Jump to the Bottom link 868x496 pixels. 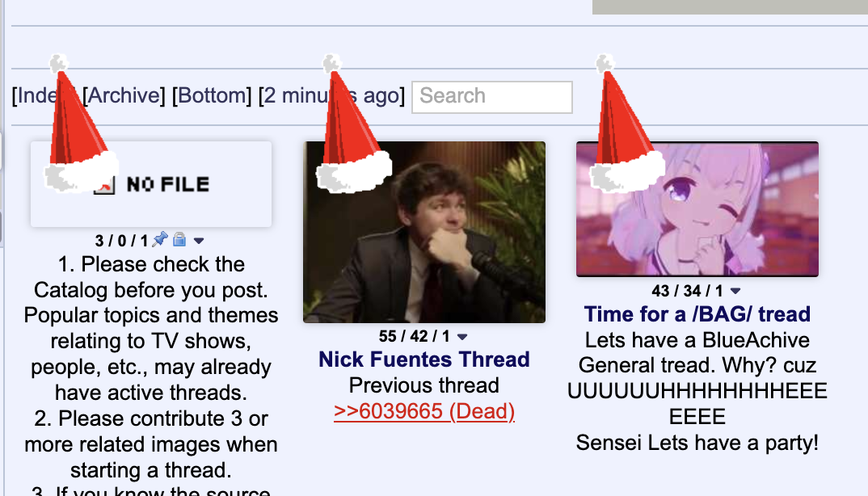tap(212, 95)
